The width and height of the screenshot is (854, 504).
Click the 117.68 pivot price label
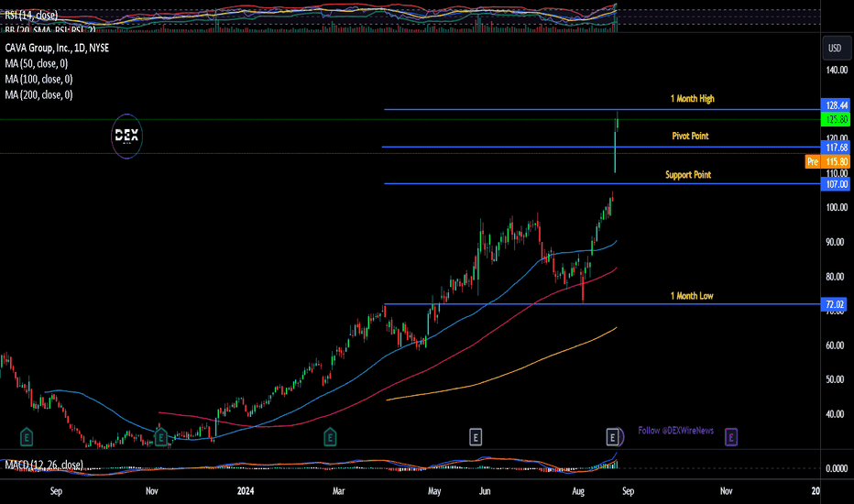(x=836, y=148)
